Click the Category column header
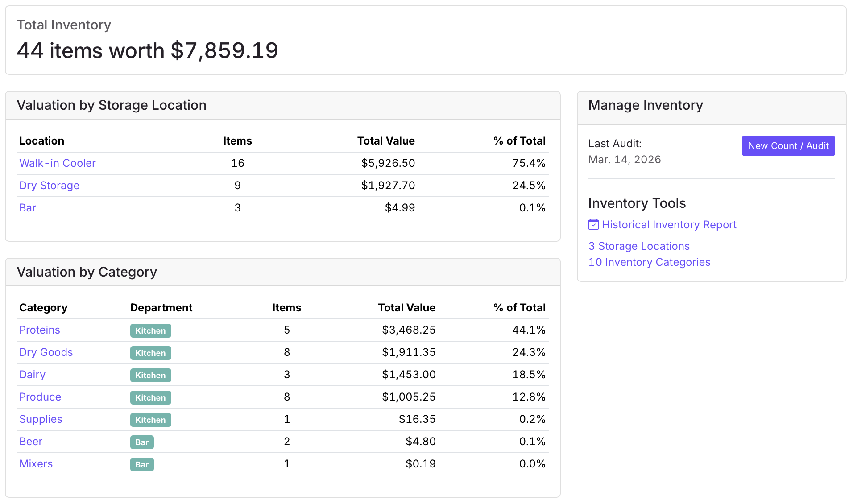Screen dimensions: 853x504 pos(43,308)
